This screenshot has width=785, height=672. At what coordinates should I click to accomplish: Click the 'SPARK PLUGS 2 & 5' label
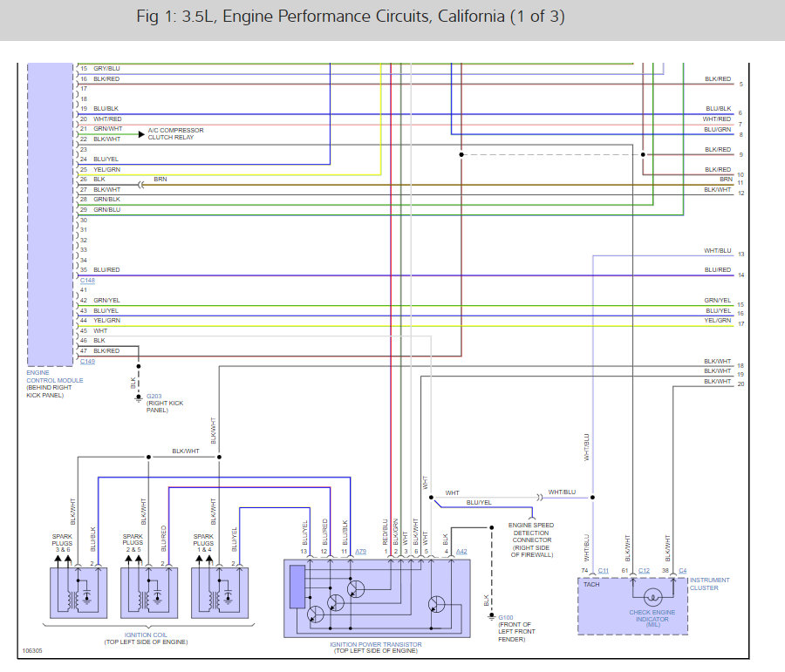tap(133, 543)
